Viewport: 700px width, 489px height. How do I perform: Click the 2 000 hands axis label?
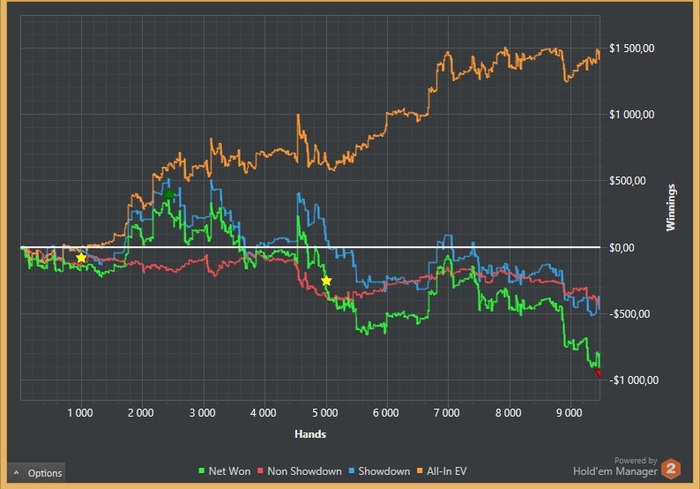point(141,413)
